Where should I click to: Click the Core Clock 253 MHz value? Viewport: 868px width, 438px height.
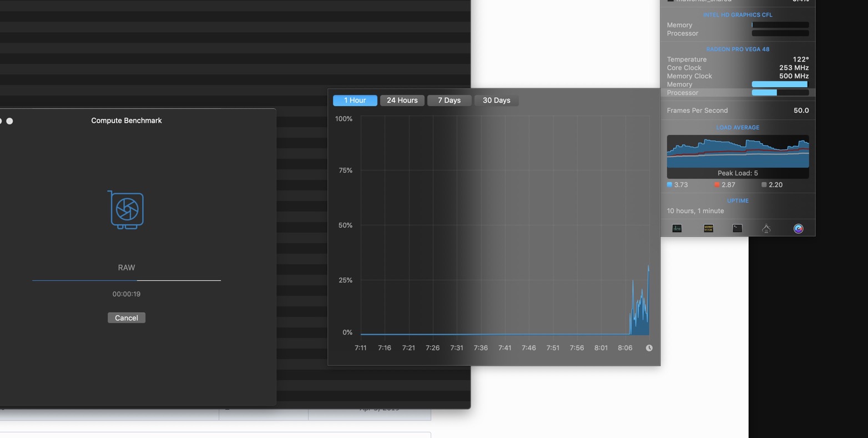pyautogui.click(x=794, y=68)
